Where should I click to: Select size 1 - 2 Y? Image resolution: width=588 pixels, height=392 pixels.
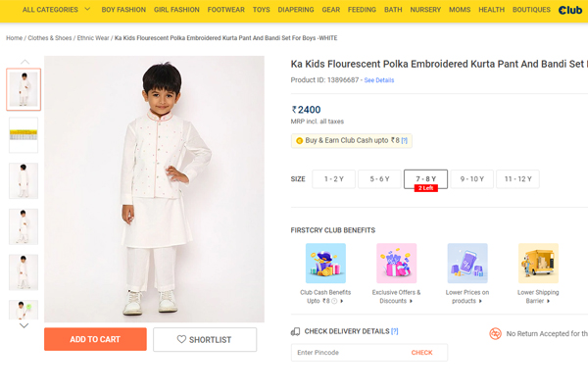[333, 179]
